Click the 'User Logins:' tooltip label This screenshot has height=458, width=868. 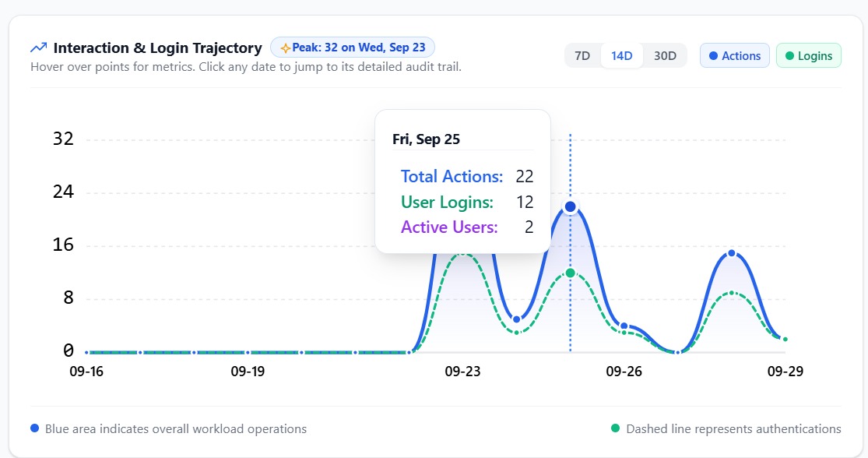tap(447, 203)
